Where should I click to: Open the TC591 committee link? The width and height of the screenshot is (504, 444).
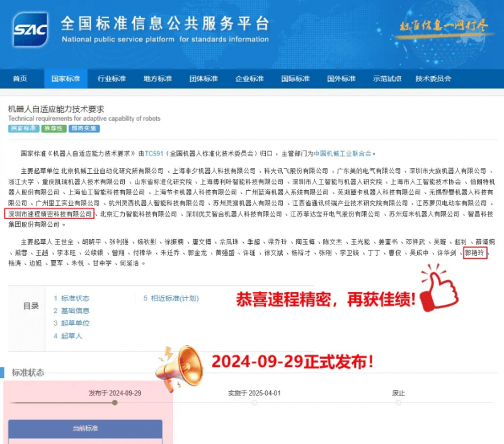pos(154,153)
